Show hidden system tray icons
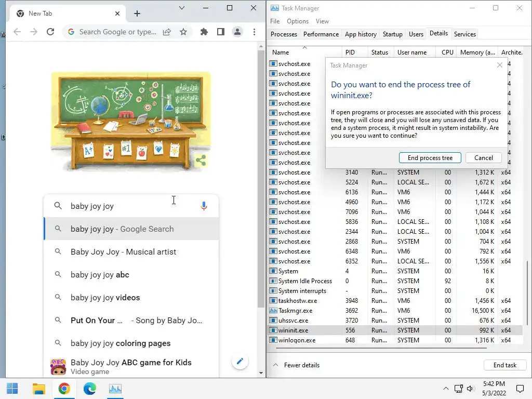This screenshot has width=532, height=399. (x=446, y=389)
